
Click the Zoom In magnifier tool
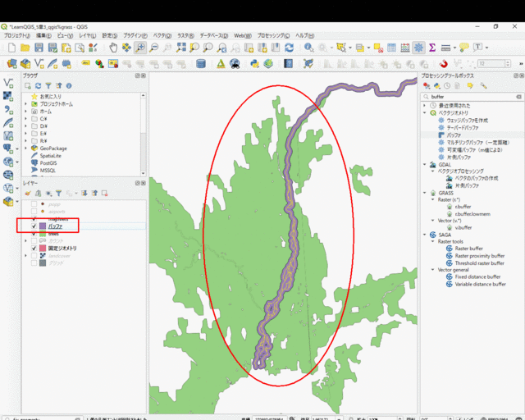point(140,48)
